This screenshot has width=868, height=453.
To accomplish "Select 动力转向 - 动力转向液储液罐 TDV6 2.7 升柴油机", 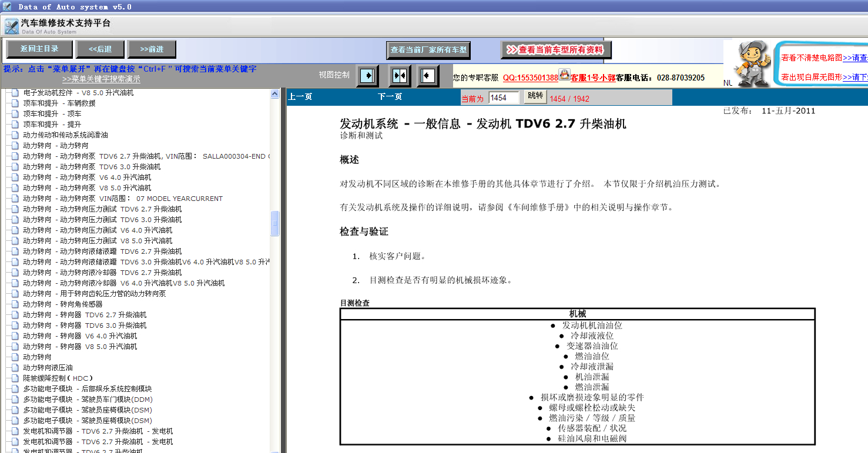I will pyautogui.click(x=102, y=251).
